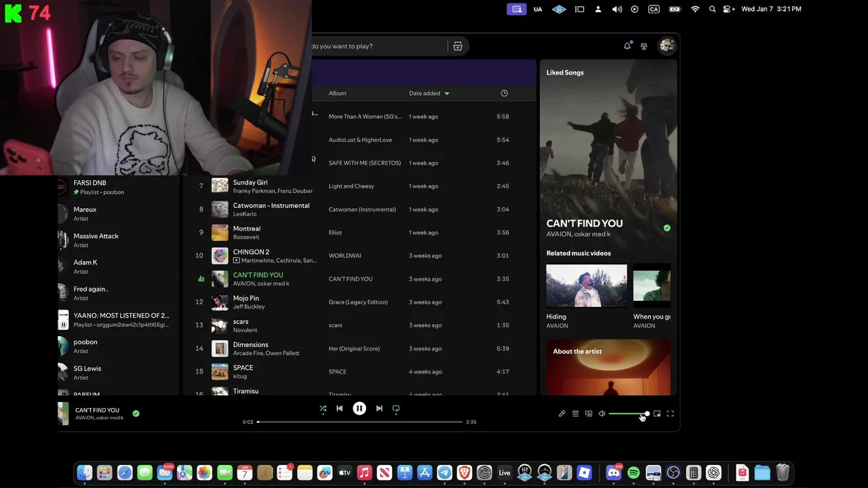Image resolution: width=868 pixels, height=488 pixels.
Task: Skip to the next track
Action: tap(379, 409)
